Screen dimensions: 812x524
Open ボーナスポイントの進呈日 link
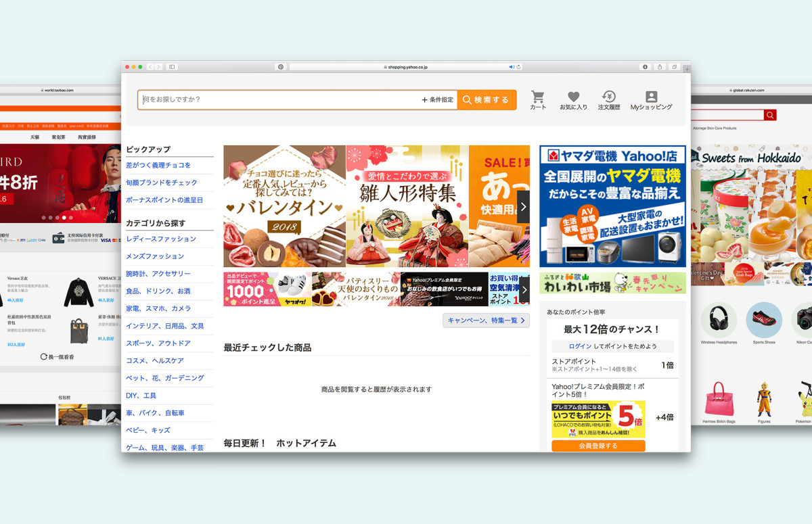tap(164, 200)
